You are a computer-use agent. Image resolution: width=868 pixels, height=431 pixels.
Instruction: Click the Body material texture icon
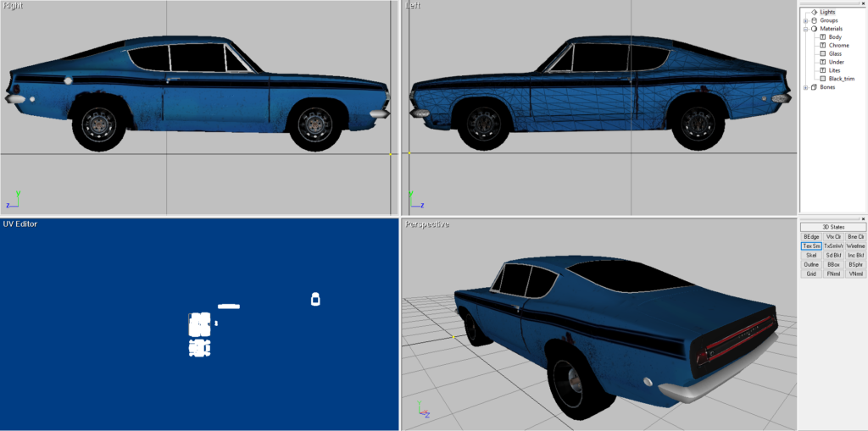tap(822, 37)
